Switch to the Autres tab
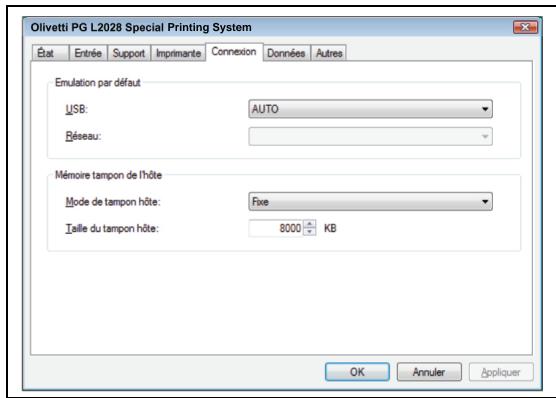This screenshot has height=398, width=556. [x=329, y=53]
